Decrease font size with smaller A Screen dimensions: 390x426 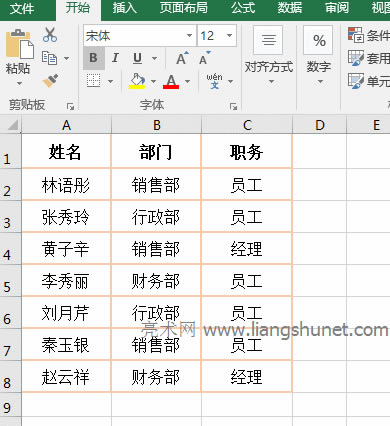pos(204,58)
